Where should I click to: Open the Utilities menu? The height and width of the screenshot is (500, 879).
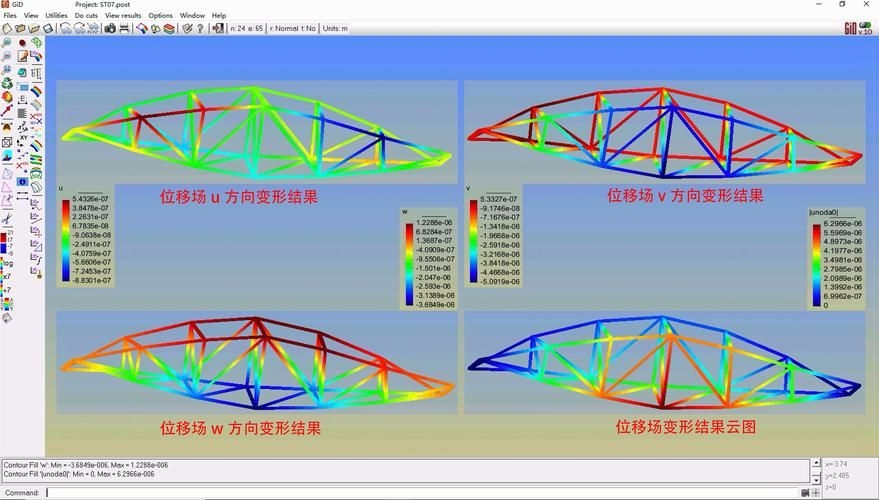click(x=57, y=16)
